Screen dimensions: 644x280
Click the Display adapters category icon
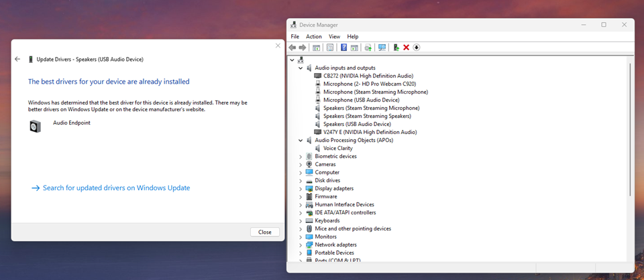[309, 189]
